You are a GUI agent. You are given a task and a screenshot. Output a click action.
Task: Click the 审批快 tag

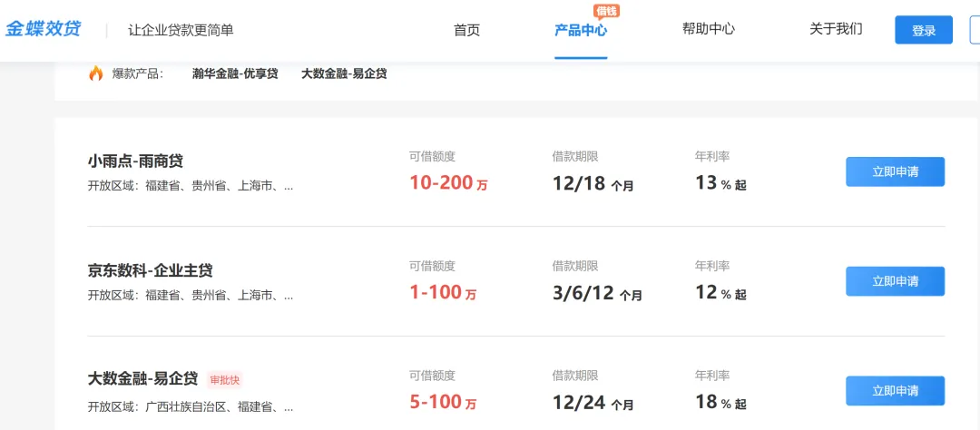click(x=224, y=380)
